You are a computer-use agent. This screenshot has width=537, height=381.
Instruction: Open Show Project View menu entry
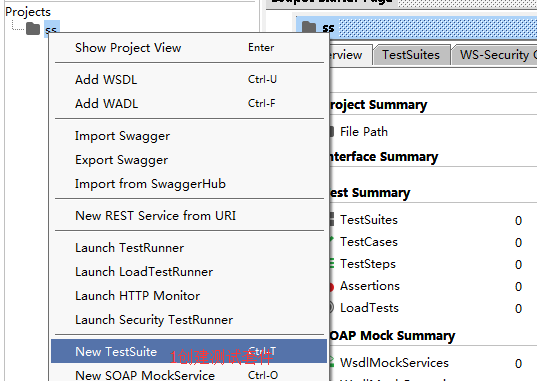(189, 48)
